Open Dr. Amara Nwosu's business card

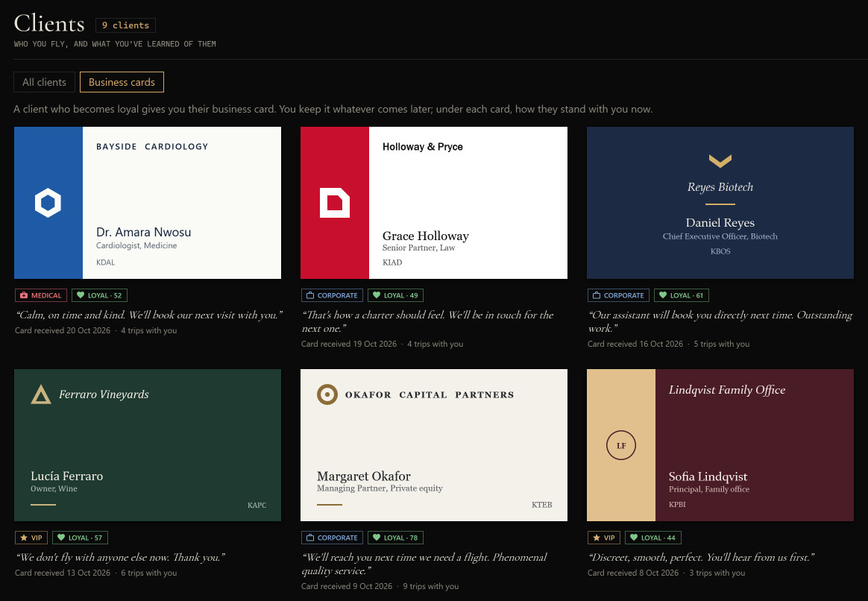coord(148,203)
